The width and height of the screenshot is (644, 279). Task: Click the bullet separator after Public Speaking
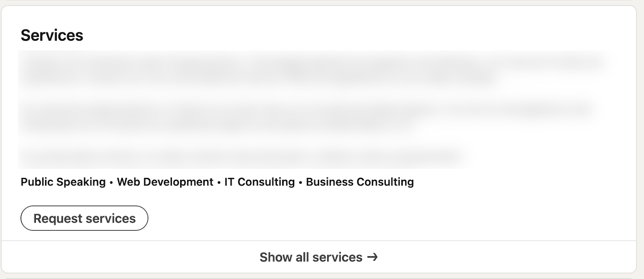(110, 182)
